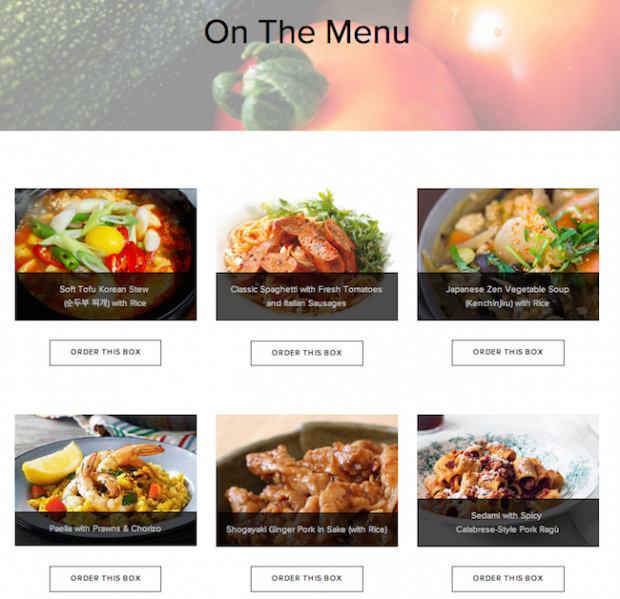The image size is (620, 599).
Task: Select the 'Classic Spaghetti with Fresh Tomatoes' caption
Action: [x=306, y=289]
